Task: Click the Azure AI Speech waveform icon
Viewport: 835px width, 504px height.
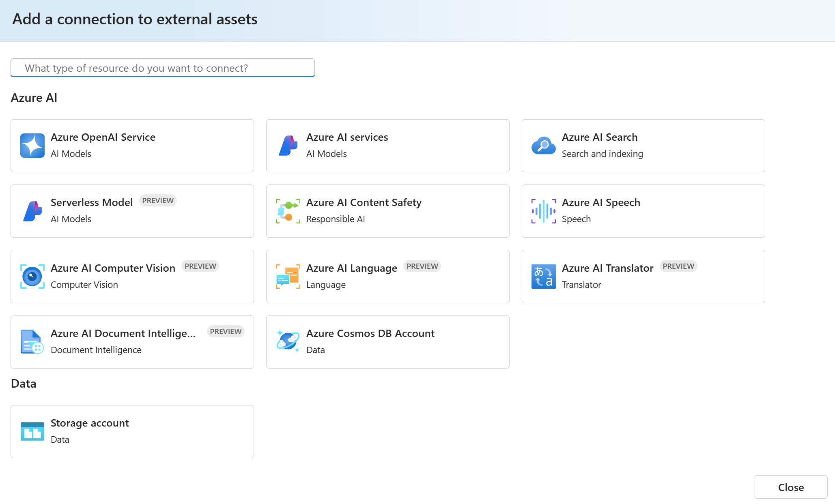Action: [543, 211]
